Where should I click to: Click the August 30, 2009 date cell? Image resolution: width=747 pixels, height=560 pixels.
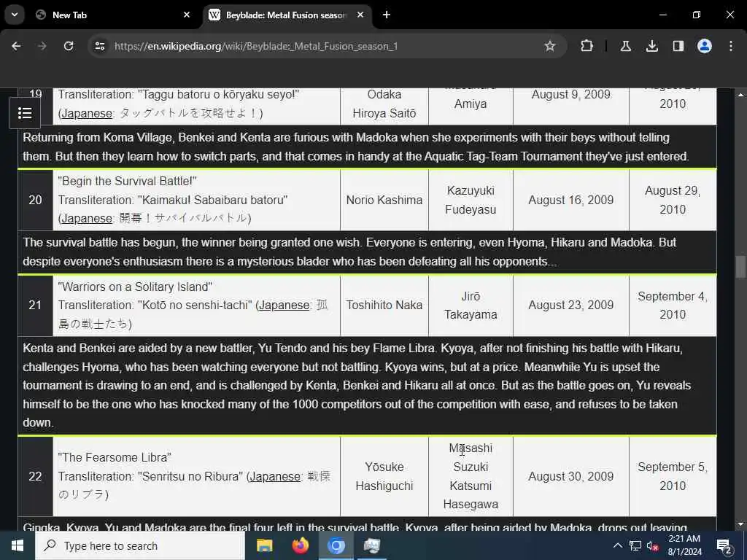click(x=570, y=476)
